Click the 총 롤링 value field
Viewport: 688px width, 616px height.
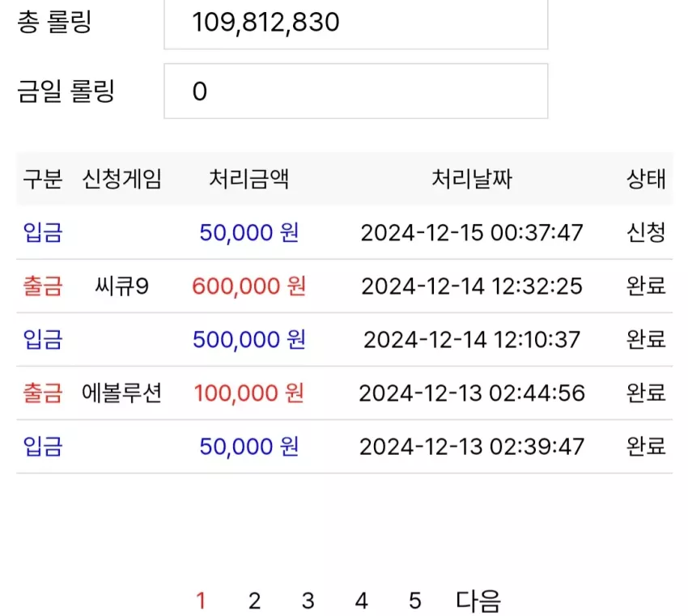[x=356, y=23]
